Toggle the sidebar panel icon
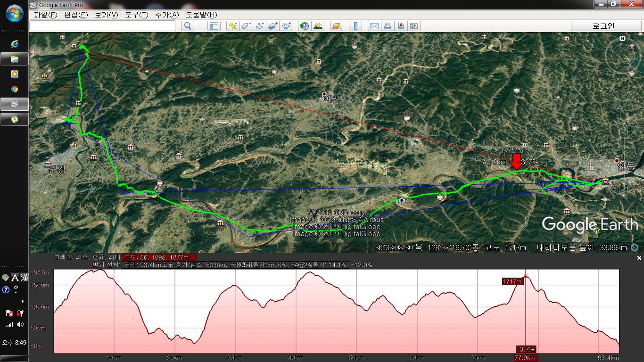The width and height of the screenshot is (644, 362). pyautogui.click(x=214, y=26)
